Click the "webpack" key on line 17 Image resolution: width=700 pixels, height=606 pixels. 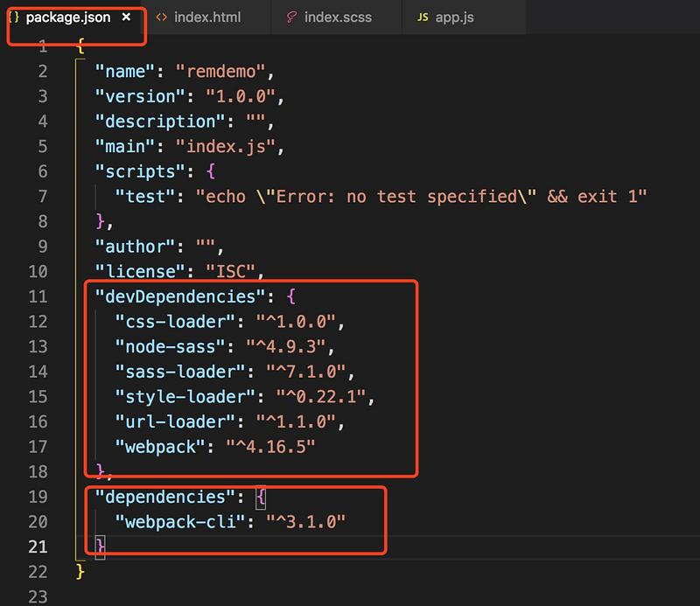pos(160,446)
